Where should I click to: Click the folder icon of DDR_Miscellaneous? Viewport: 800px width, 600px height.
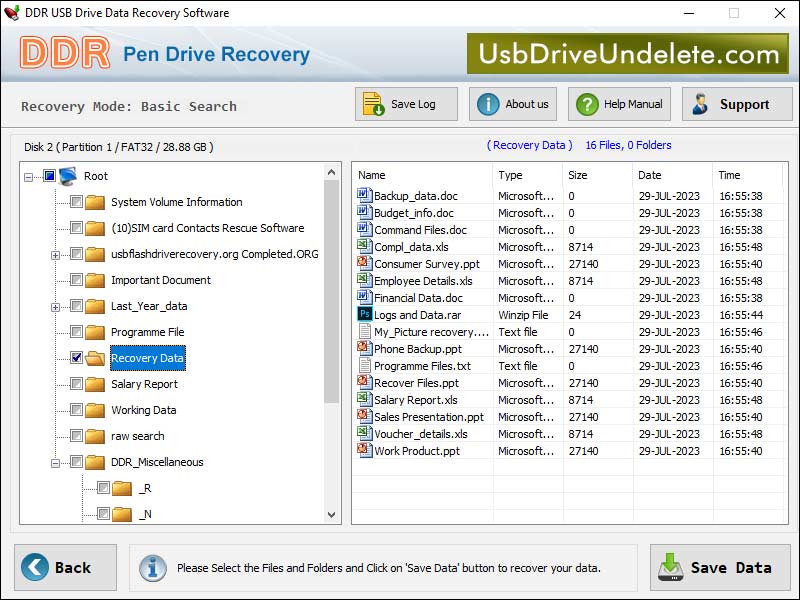click(95, 462)
